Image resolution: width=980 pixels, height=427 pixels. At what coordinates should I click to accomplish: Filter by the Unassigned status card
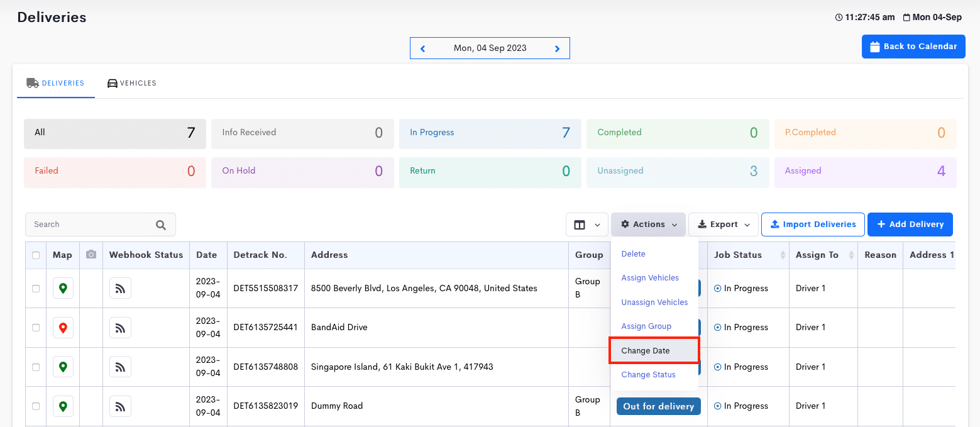(677, 171)
